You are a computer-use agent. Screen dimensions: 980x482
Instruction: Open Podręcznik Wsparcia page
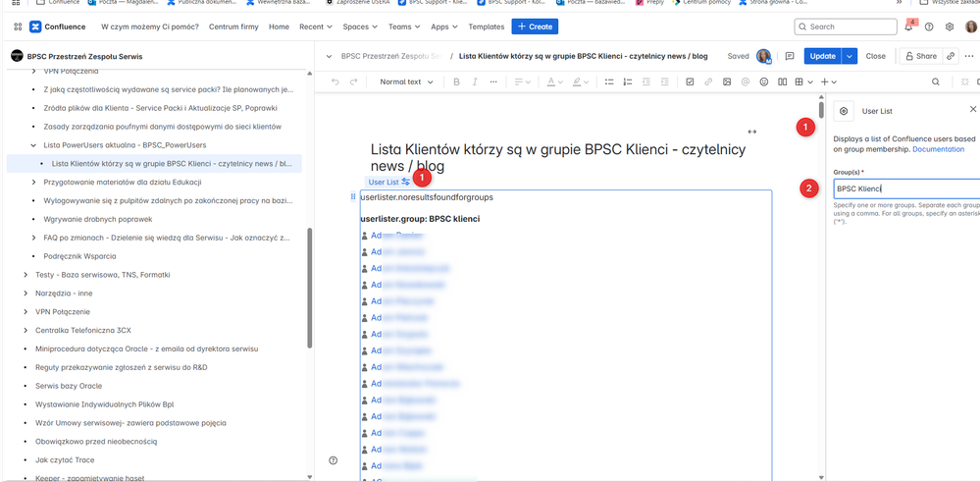(x=80, y=256)
